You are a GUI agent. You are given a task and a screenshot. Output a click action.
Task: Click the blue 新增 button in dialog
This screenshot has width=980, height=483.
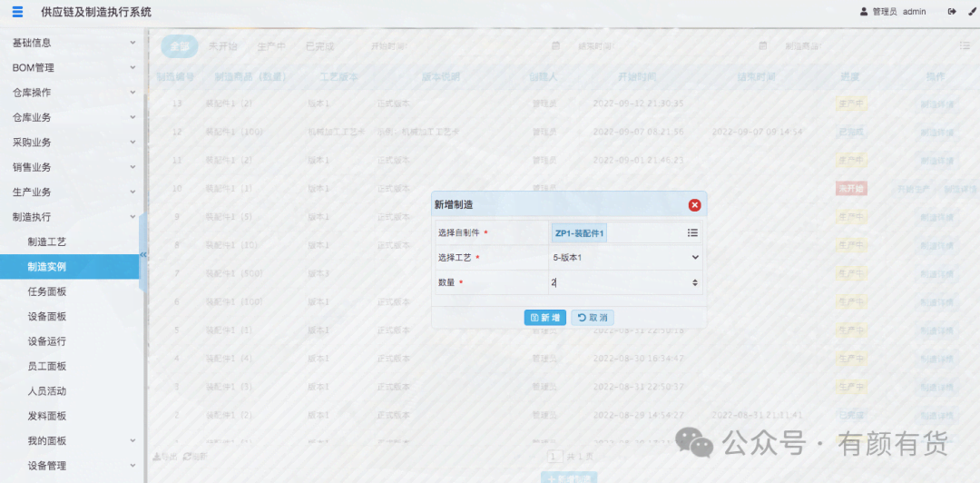pos(544,318)
